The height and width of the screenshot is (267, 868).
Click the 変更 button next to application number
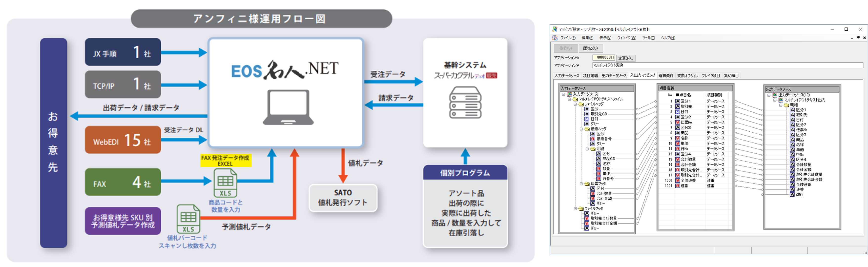coord(626,58)
